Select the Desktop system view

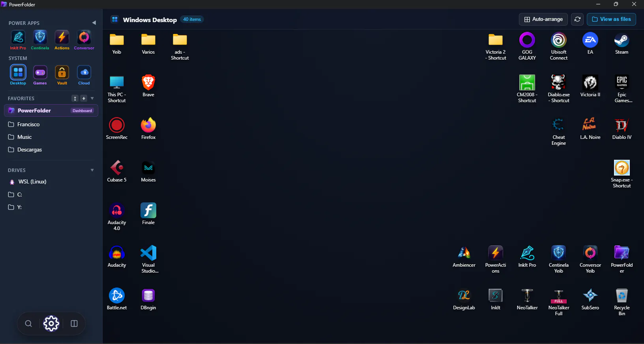(x=18, y=75)
